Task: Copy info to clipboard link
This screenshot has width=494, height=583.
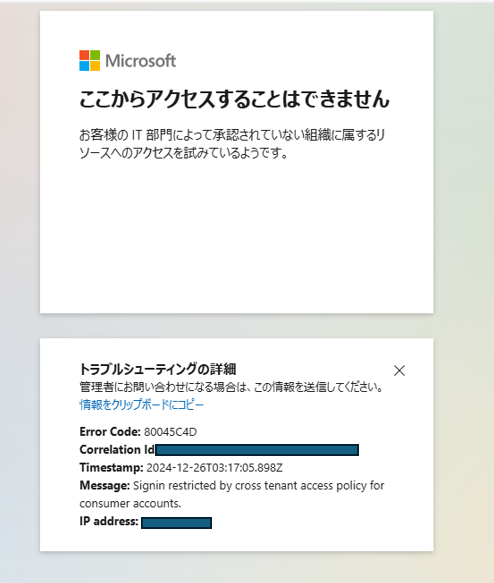Action: coord(142,405)
